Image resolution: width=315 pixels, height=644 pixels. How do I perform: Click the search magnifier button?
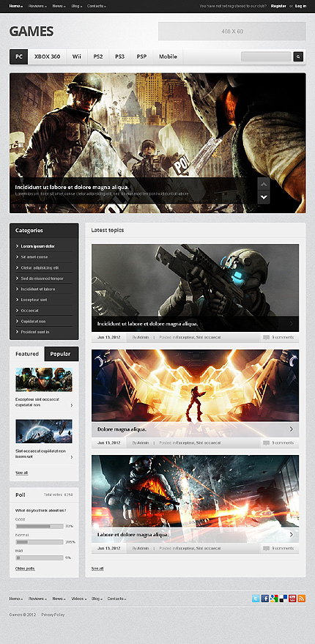(298, 56)
